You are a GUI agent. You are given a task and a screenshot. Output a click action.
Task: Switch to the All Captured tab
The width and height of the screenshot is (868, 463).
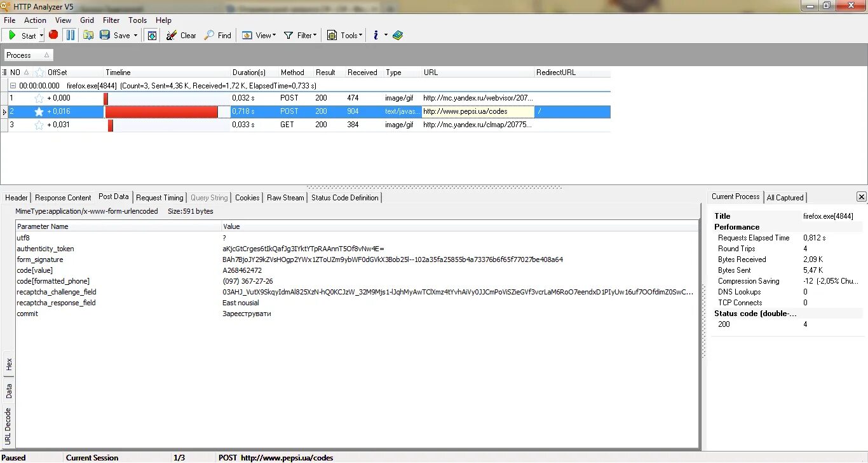[x=785, y=198]
